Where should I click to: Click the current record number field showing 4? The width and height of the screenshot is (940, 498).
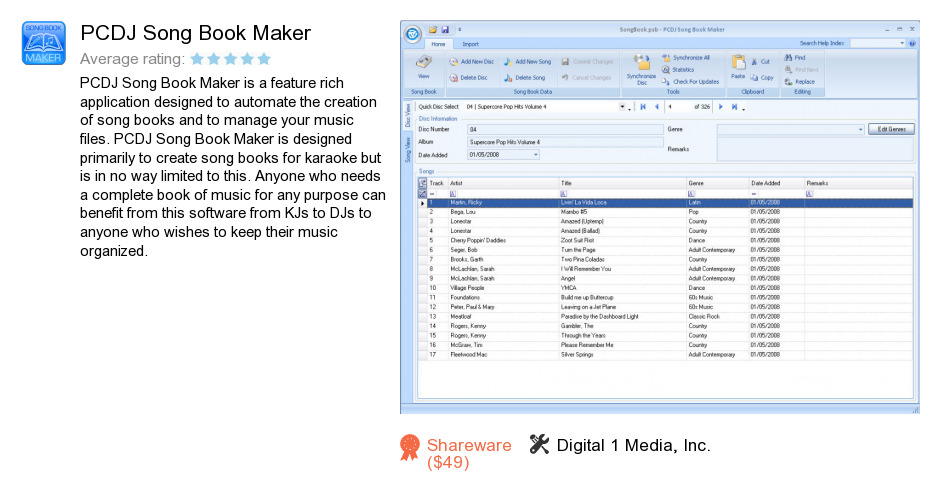[679, 107]
